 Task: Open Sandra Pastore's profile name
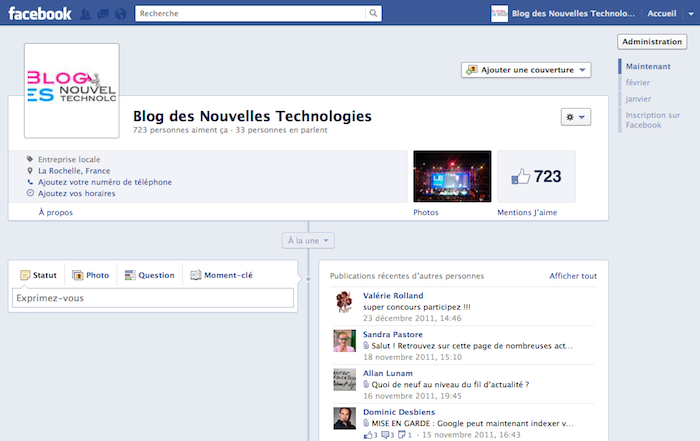tap(392, 334)
